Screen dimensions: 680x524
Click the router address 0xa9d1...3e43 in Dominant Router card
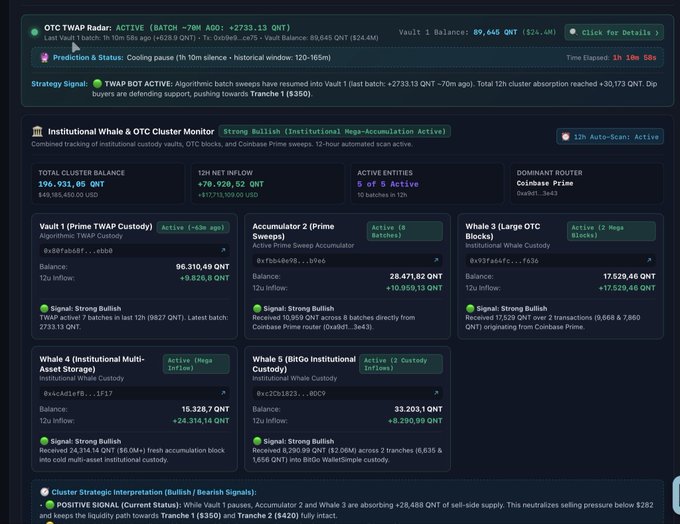point(537,193)
